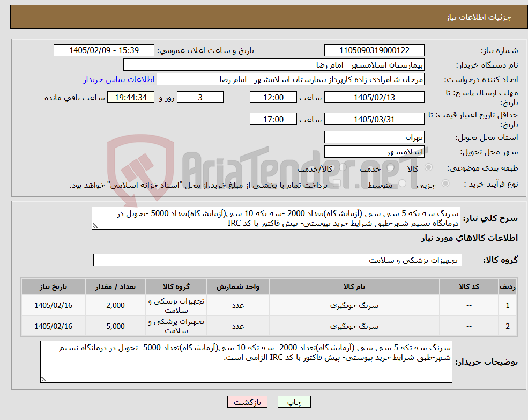Screen dimensions: 528x420
Task: Click the گروه کالا table column header
Action: click(x=176, y=286)
